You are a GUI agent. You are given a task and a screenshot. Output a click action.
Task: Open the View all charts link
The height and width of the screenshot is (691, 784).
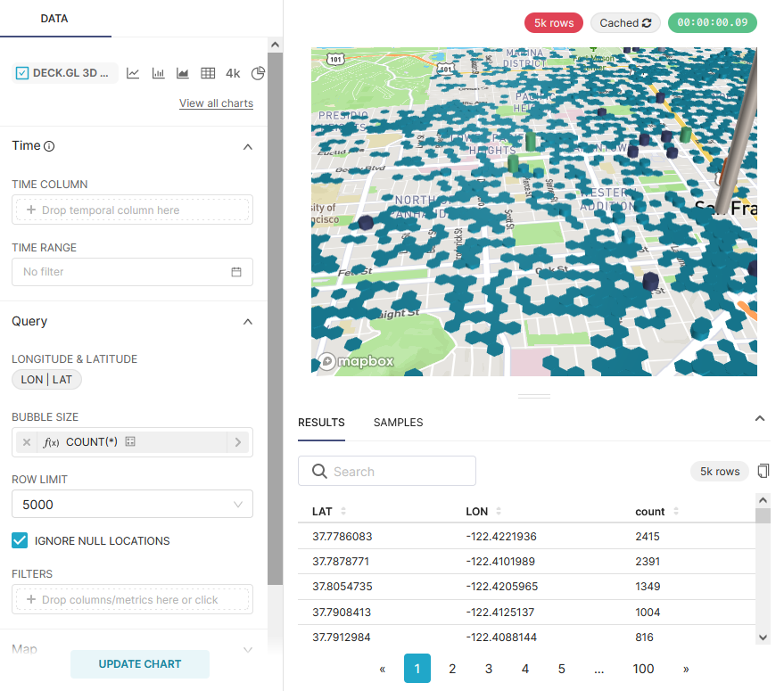tap(216, 103)
